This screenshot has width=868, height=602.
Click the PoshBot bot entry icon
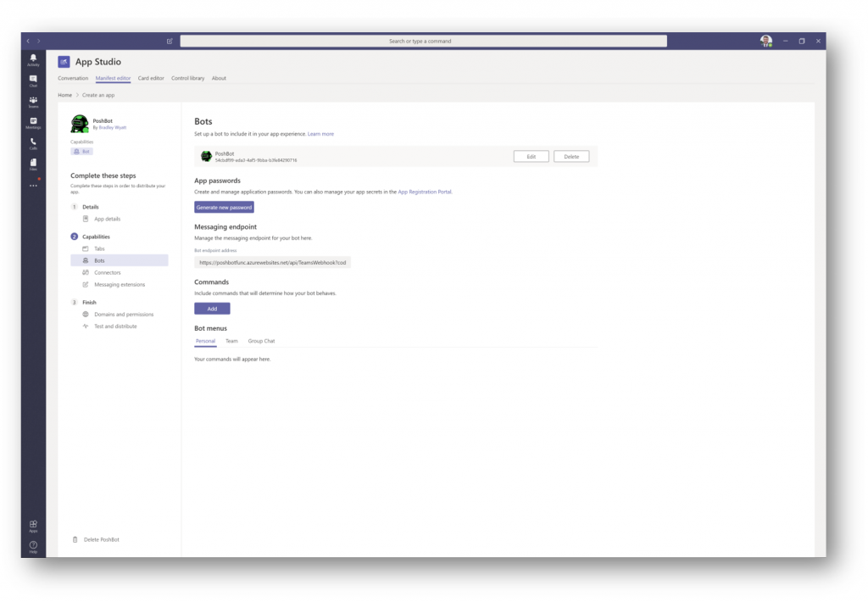206,157
